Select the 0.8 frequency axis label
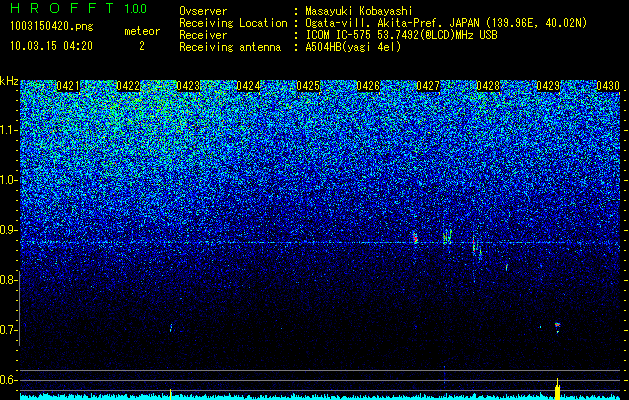The width and height of the screenshot is (629, 400). tap(7, 280)
